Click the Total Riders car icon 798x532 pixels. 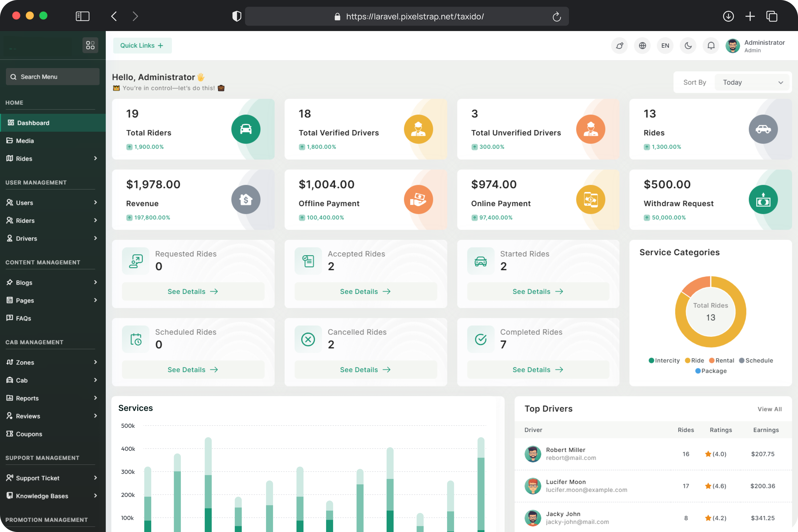pyautogui.click(x=246, y=129)
